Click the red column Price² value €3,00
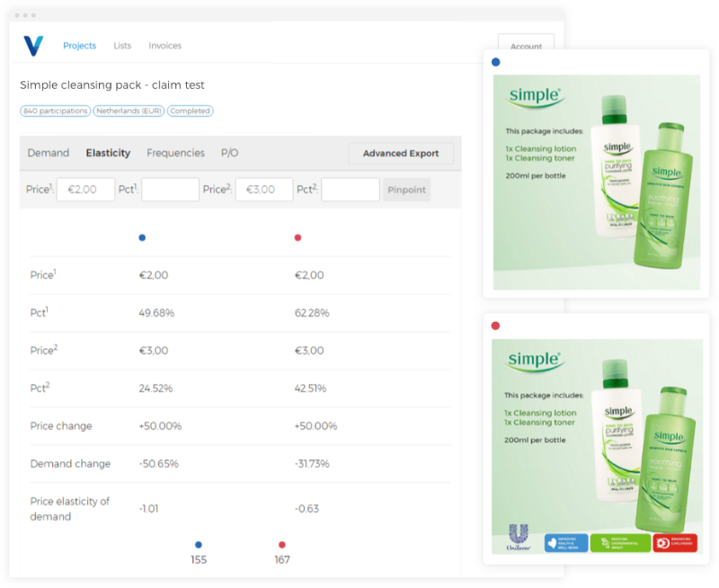The height and width of the screenshot is (588, 719). click(x=309, y=351)
